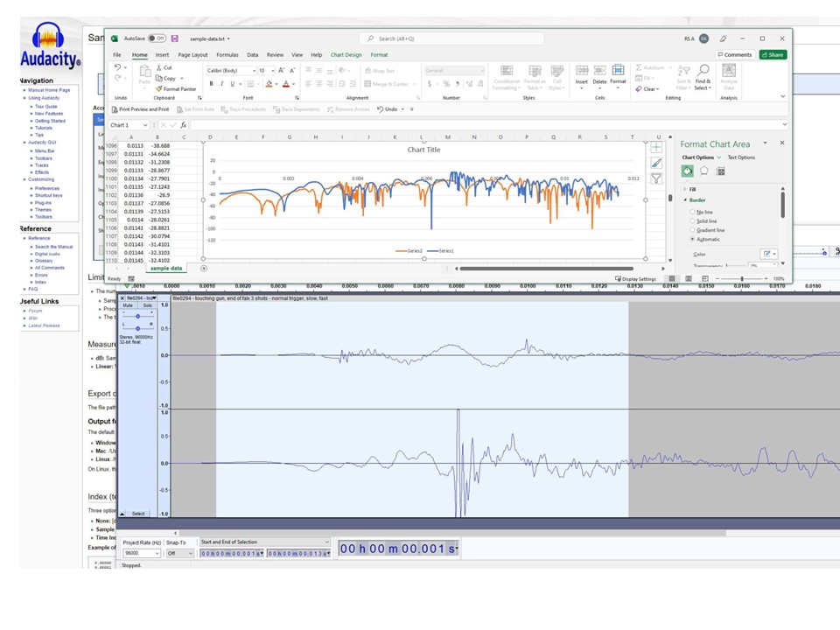Click the Excel save icon

pyautogui.click(x=175, y=38)
